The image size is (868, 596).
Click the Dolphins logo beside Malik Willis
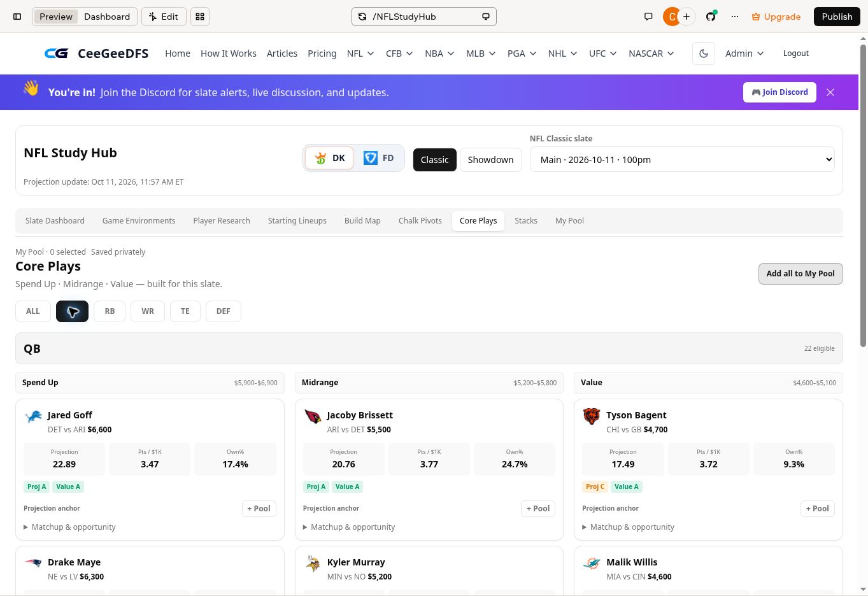point(592,564)
